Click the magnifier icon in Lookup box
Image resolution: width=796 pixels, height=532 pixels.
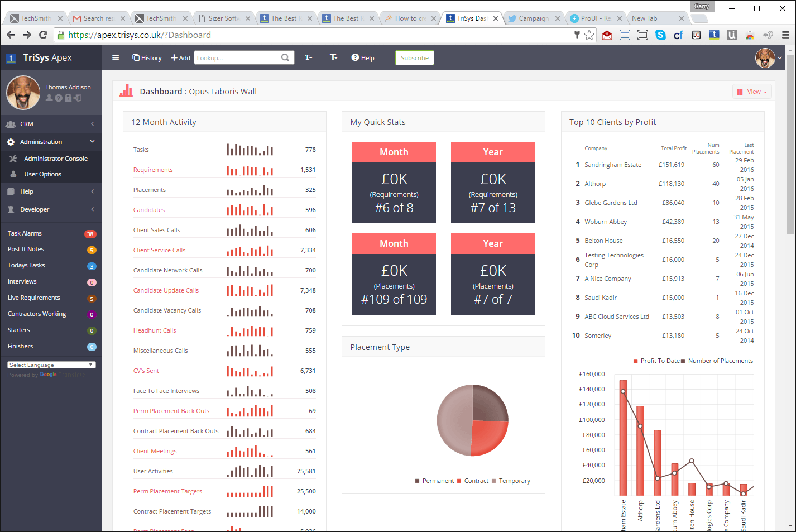click(285, 57)
